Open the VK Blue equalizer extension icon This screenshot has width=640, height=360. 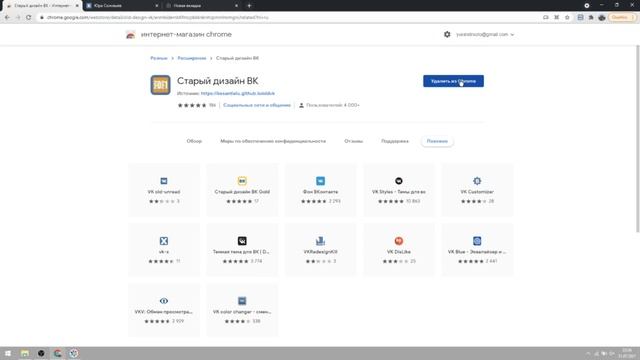tap(477, 241)
